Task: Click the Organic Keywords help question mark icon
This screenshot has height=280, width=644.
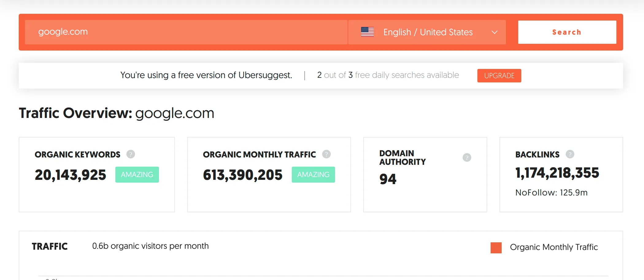Action: (x=131, y=154)
